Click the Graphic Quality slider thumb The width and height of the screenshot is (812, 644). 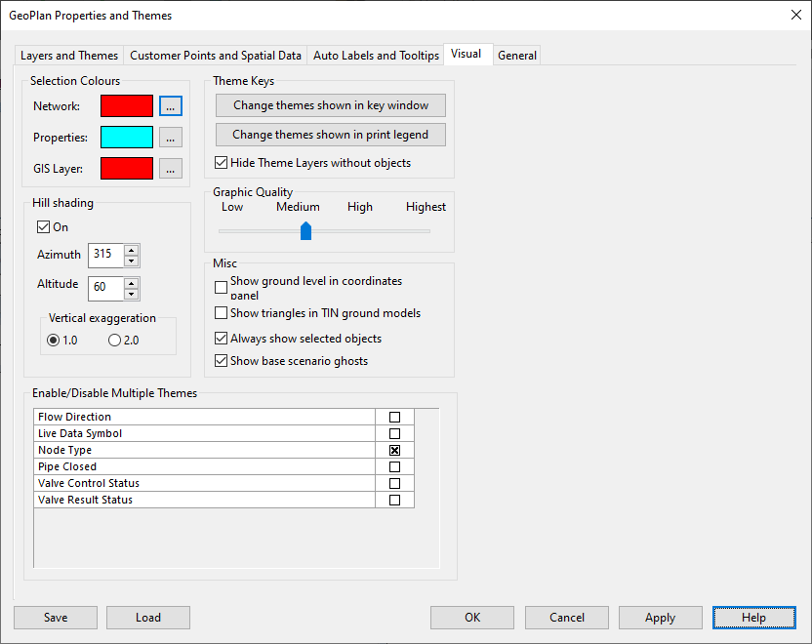(x=306, y=231)
